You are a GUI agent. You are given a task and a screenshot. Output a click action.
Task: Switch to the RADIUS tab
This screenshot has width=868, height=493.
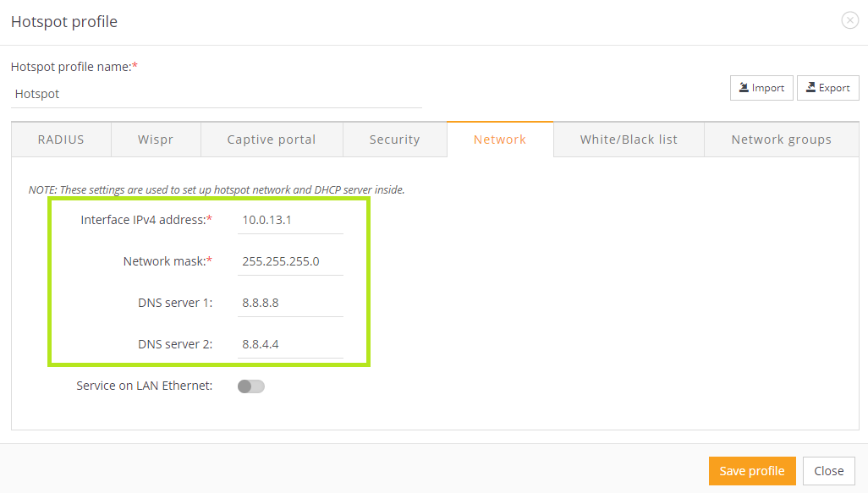tap(61, 140)
